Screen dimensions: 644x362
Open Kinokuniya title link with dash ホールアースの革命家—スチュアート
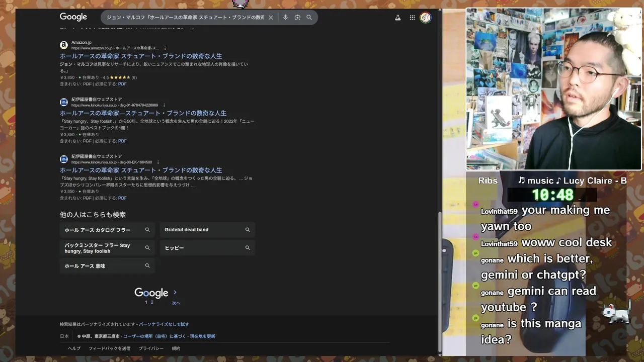click(x=143, y=113)
